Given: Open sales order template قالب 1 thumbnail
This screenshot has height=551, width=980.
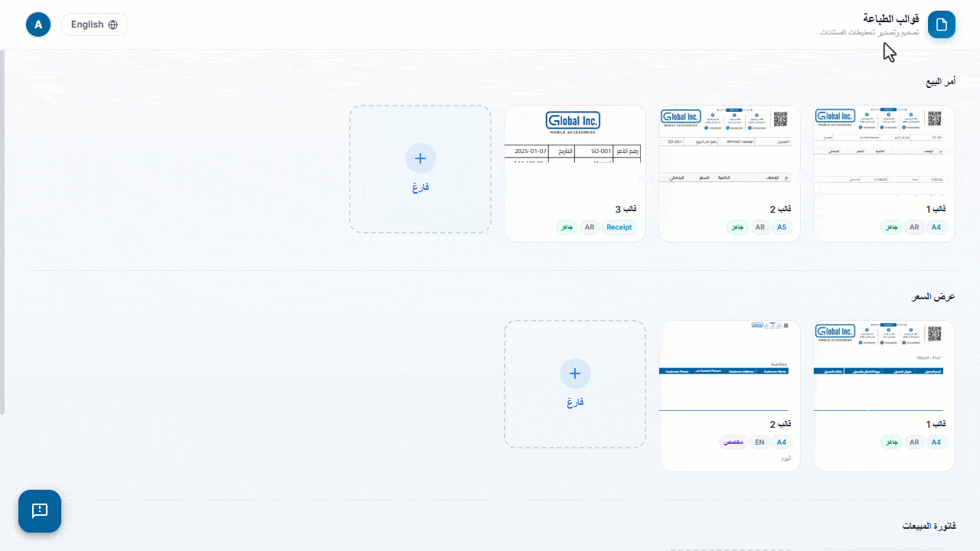Looking at the screenshot, I should [884, 151].
